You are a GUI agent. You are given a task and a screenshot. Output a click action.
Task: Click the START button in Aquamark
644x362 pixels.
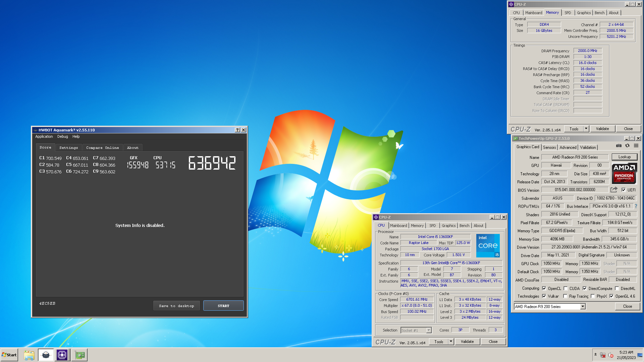[x=223, y=306]
